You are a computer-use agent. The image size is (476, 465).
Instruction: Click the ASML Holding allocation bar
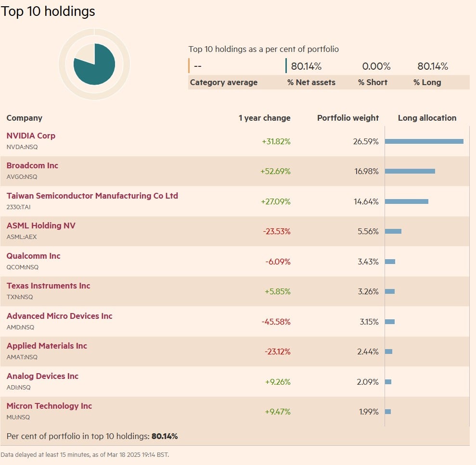click(x=393, y=231)
